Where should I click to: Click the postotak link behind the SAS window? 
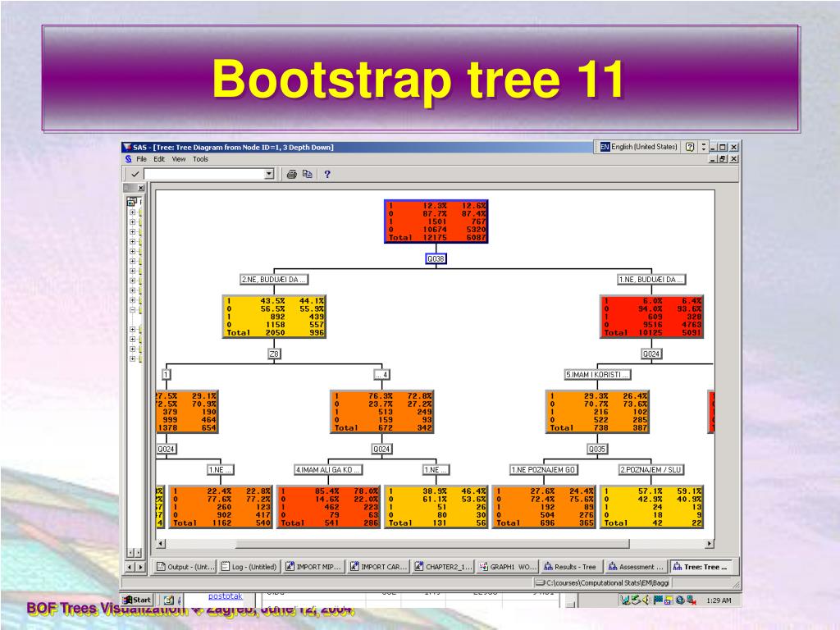point(225,596)
